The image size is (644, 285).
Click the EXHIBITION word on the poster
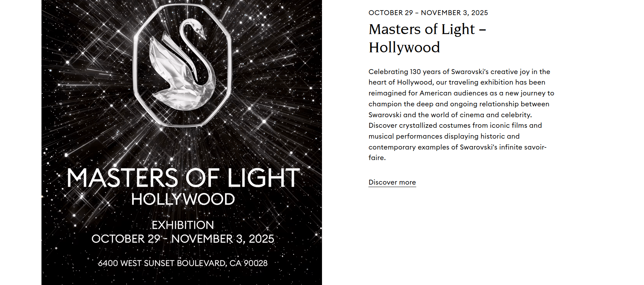pos(183,225)
